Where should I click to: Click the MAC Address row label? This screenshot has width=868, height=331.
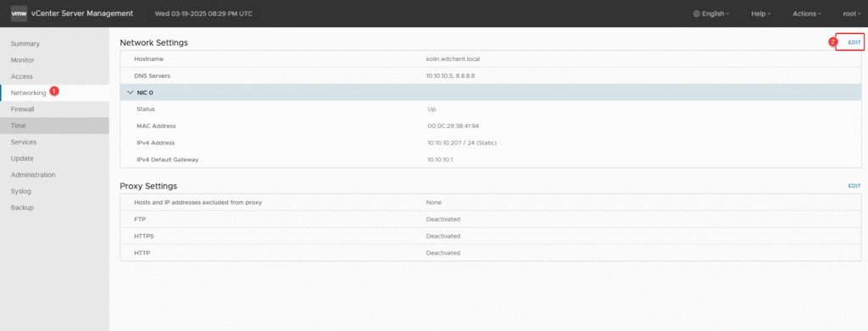pyautogui.click(x=156, y=126)
